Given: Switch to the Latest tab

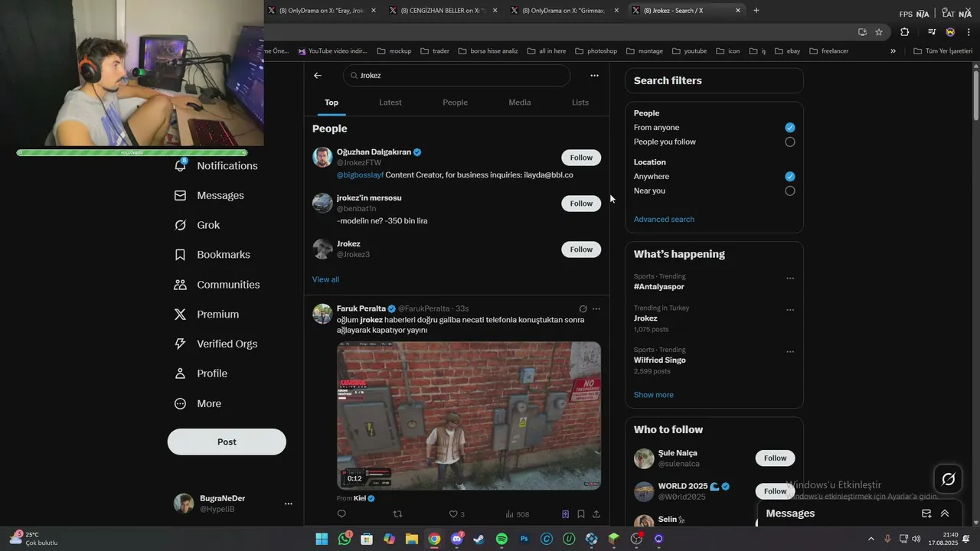Looking at the screenshot, I should click(390, 103).
